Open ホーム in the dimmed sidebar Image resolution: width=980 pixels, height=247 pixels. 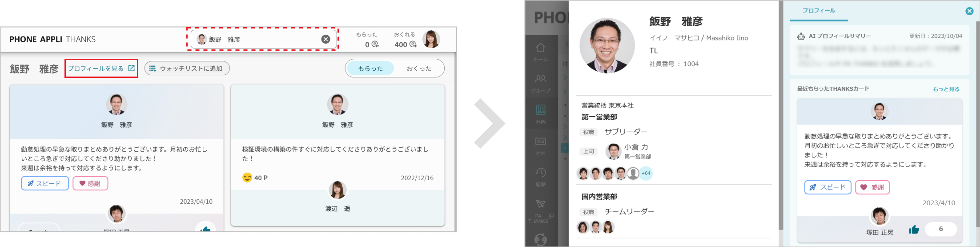(541, 52)
